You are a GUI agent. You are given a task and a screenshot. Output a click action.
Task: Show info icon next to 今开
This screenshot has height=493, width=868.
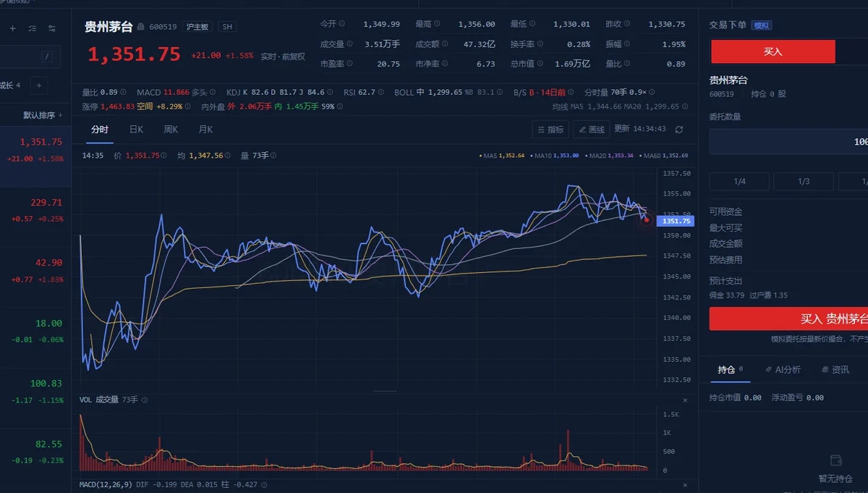click(342, 24)
